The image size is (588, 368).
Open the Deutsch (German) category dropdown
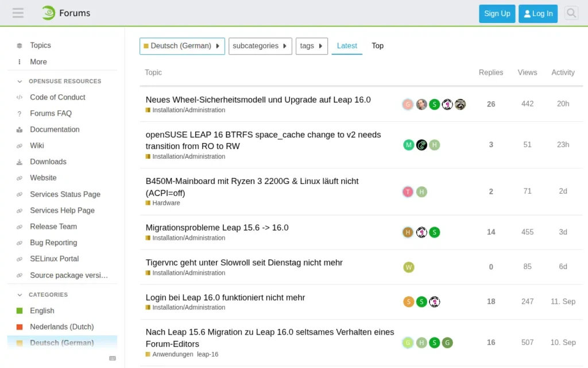(x=182, y=46)
